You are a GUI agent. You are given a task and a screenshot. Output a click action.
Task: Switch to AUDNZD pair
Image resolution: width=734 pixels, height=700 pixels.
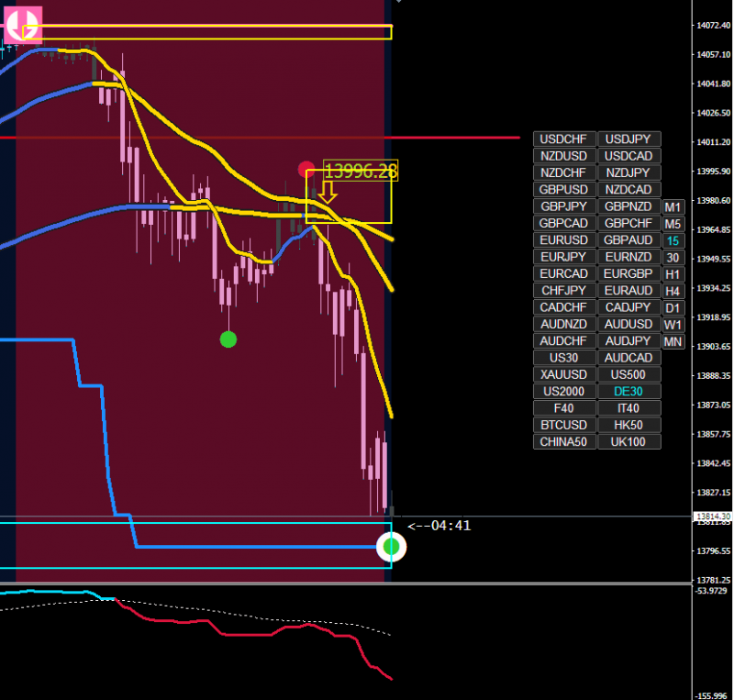(x=564, y=325)
